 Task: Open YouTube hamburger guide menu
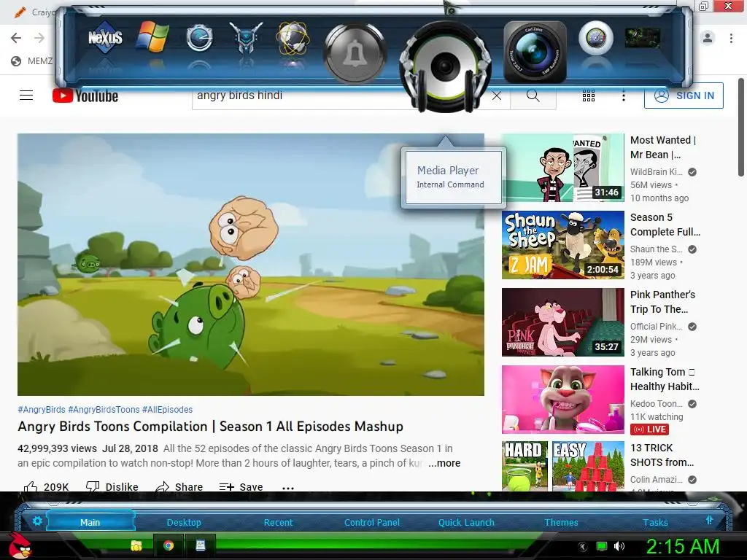point(26,96)
